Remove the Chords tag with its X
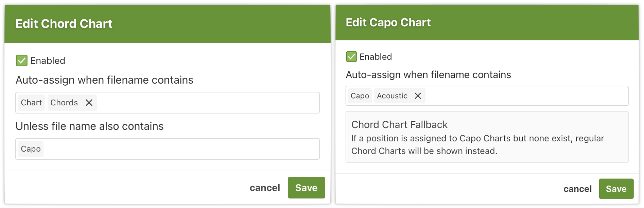 [89, 103]
